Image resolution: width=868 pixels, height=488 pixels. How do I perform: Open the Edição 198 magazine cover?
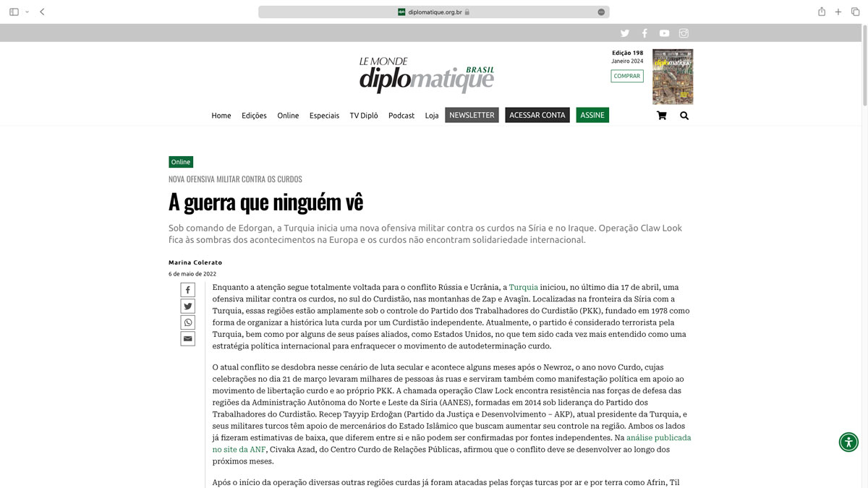(x=673, y=77)
